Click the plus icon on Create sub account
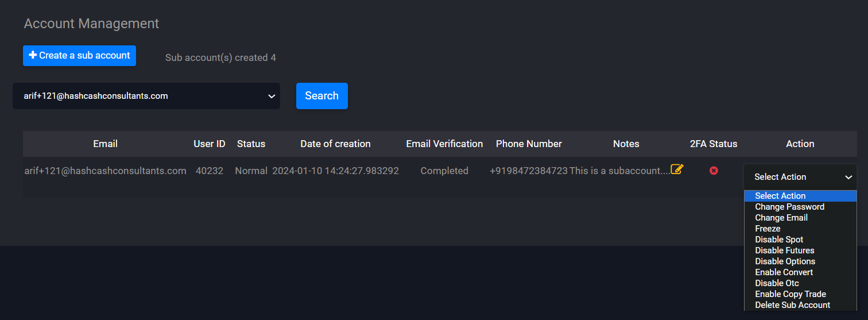 point(33,55)
